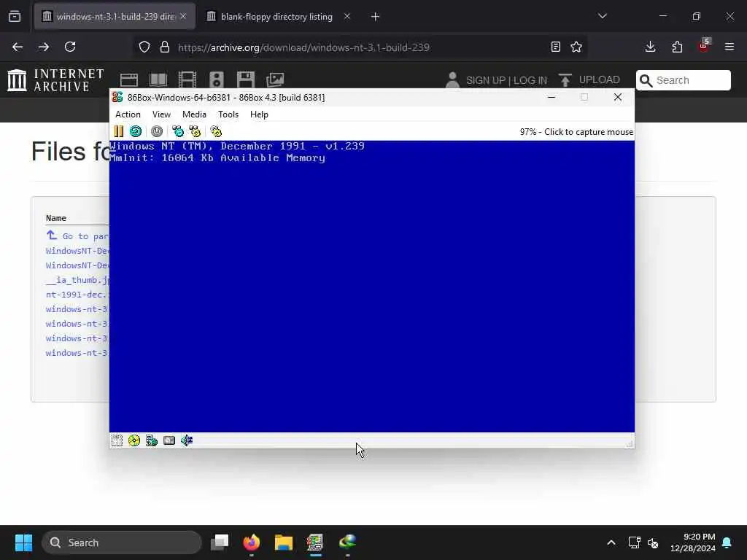
Task: Open Firefox View button at top-left
Action: tap(15, 17)
